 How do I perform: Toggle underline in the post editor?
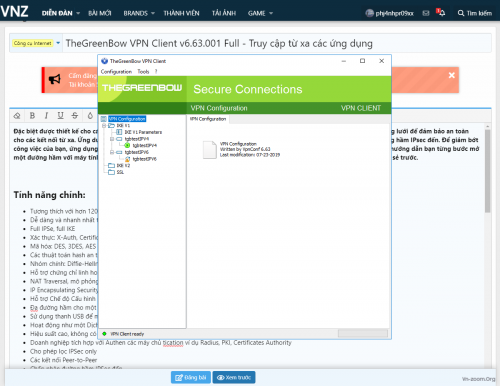click(x=60, y=116)
